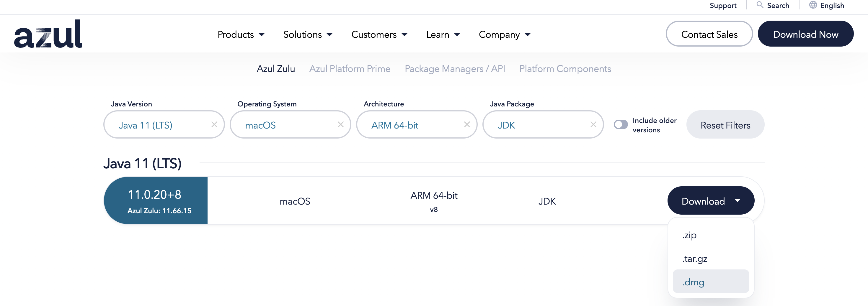Screen dimensions: 868x306
Task: Expand the Products menu
Action: click(x=241, y=34)
